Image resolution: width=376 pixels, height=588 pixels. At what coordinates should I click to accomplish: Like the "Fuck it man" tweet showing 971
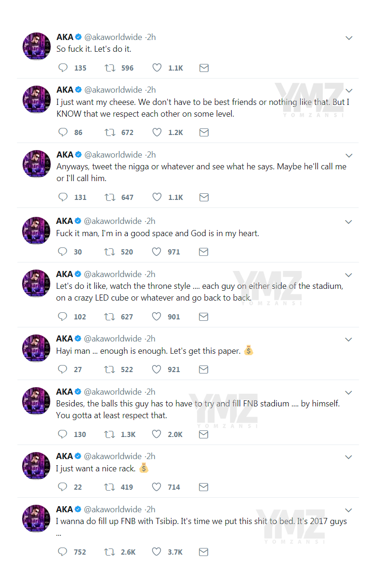tap(157, 252)
